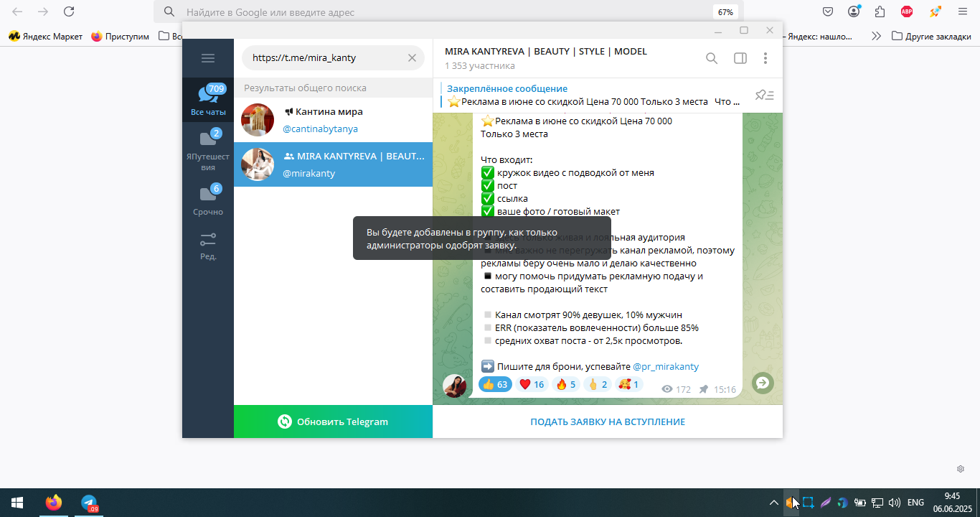Switch to Firefox in the taskbar

point(53,503)
